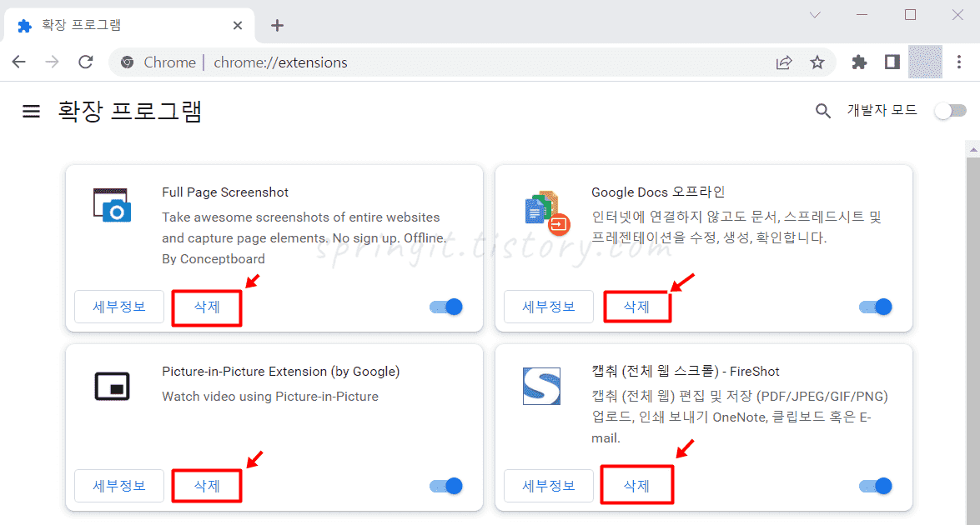
Task: Click Picture-in-Picture extension icon
Action: click(x=112, y=386)
